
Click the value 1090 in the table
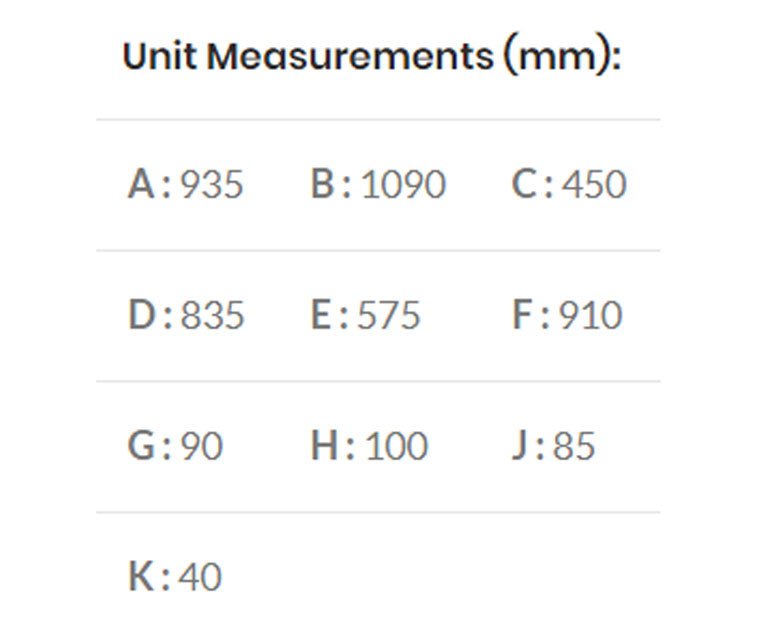click(x=403, y=185)
